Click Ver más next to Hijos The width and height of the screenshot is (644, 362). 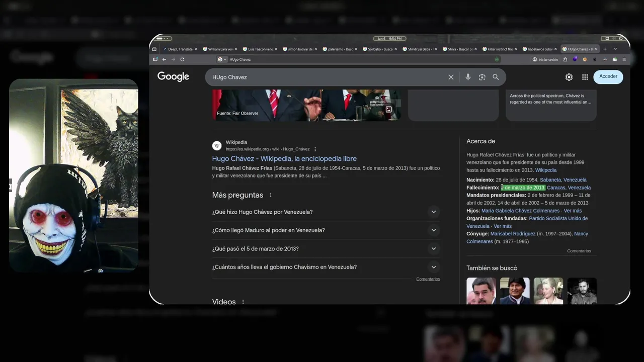(x=573, y=211)
